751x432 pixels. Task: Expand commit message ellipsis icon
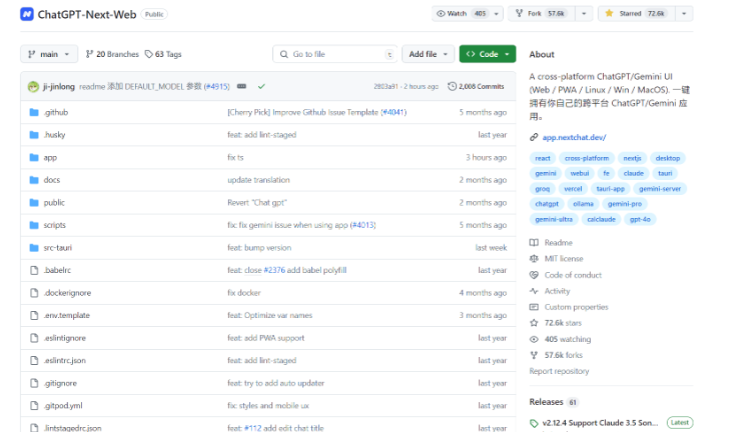(242, 87)
